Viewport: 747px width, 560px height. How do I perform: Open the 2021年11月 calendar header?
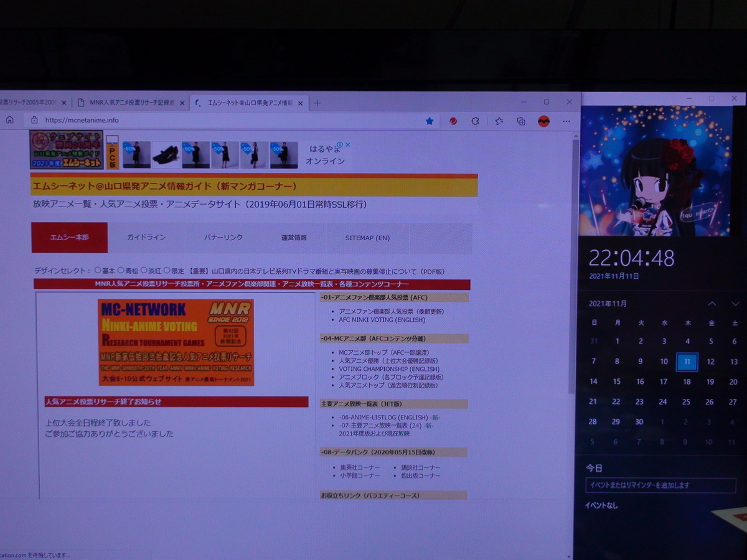607,303
